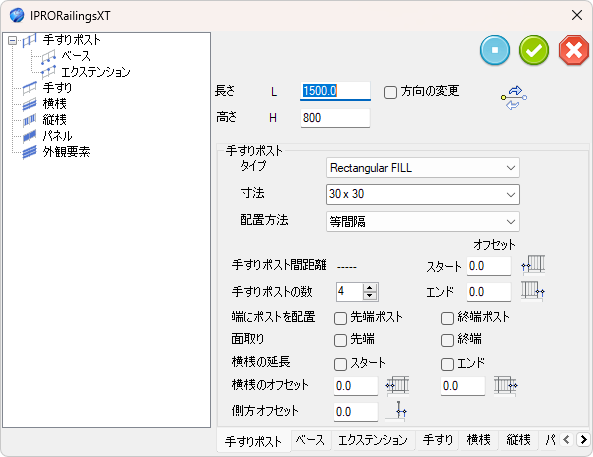Click the ベース tree node icon
Viewport: 593px width, 457px height.
48,56
